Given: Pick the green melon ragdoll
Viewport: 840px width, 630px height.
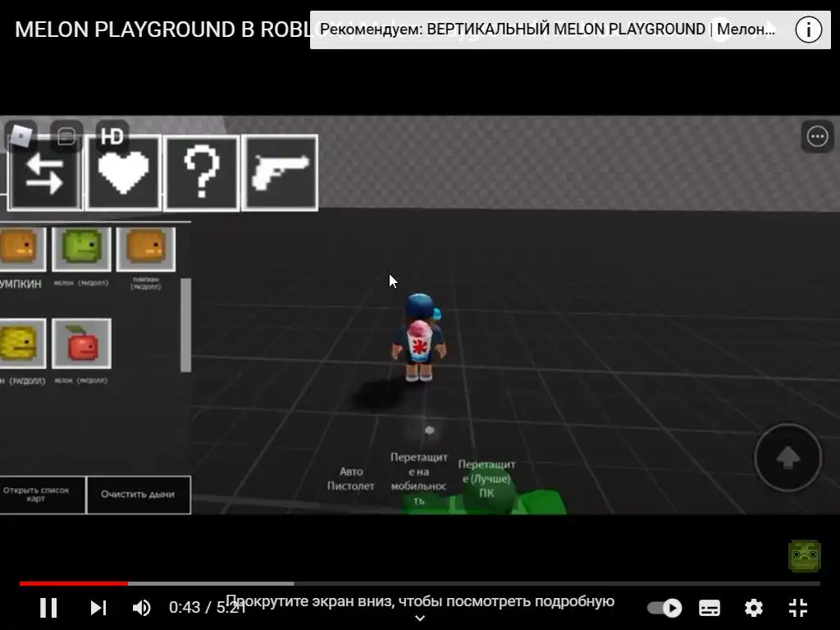Looking at the screenshot, I should (x=81, y=249).
